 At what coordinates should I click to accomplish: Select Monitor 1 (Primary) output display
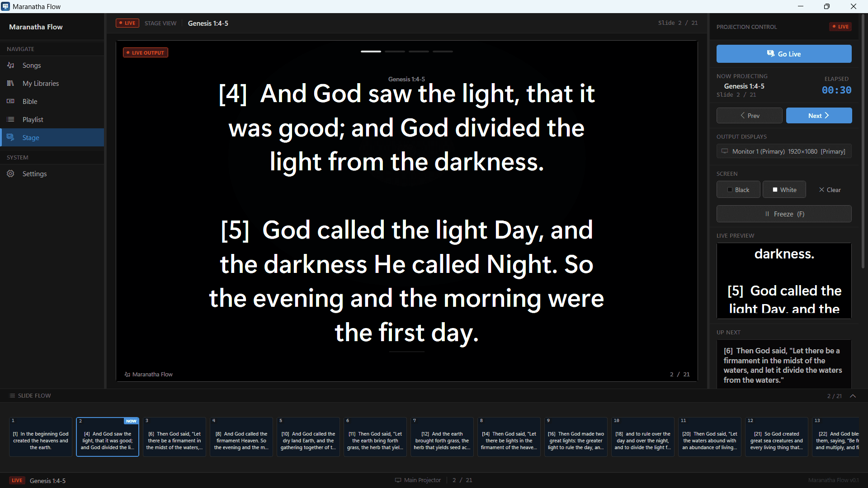click(784, 151)
